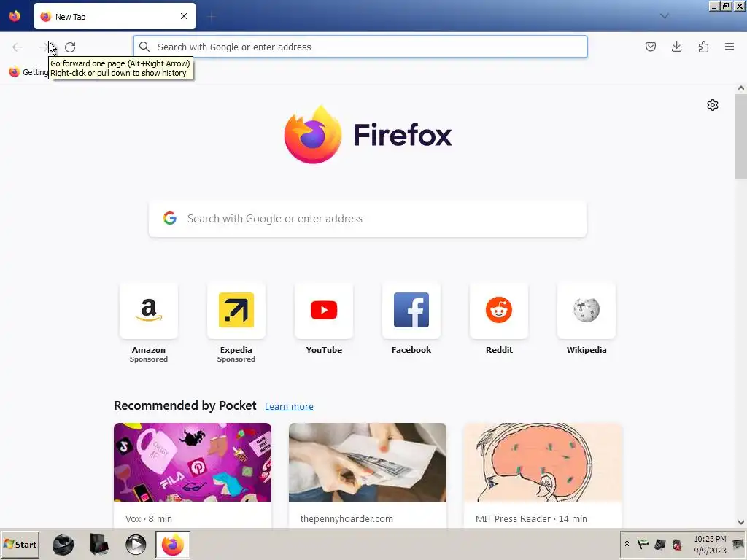Click the flag icon in system tray
This screenshot has width=747, height=560.
click(x=643, y=544)
